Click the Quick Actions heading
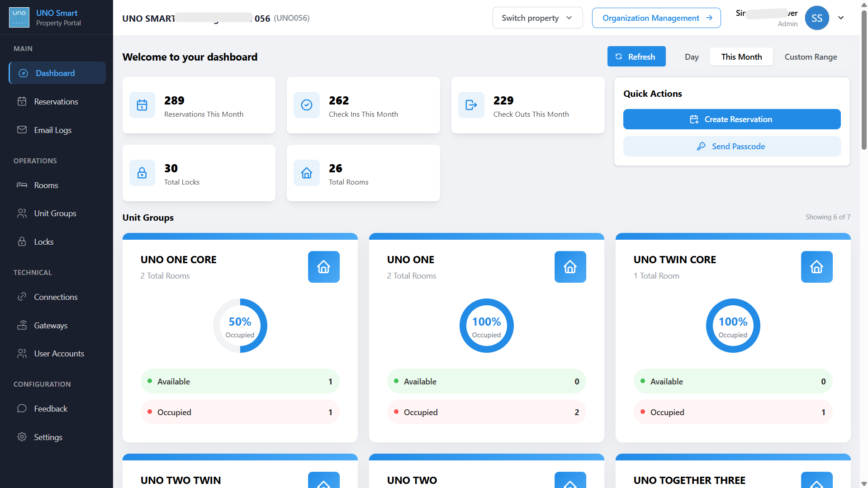The image size is (868, 488). pyautogui.click(x=653, y=94)
